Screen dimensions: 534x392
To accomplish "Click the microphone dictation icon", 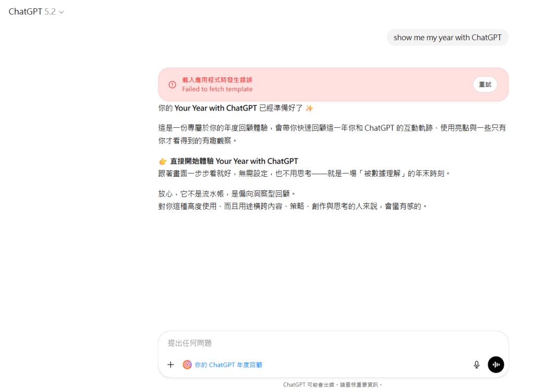I will point(476,365).
